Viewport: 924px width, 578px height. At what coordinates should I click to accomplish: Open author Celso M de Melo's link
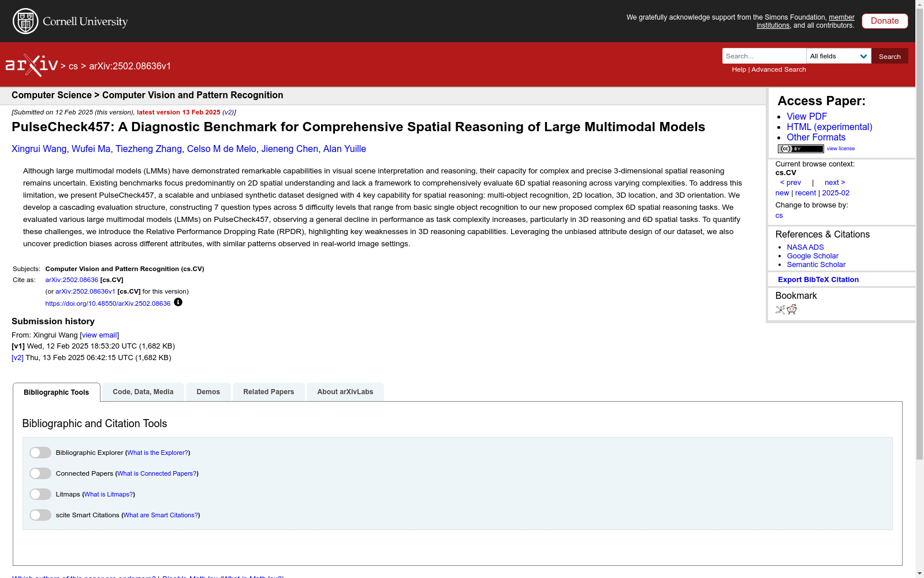[x=222, y=149]
